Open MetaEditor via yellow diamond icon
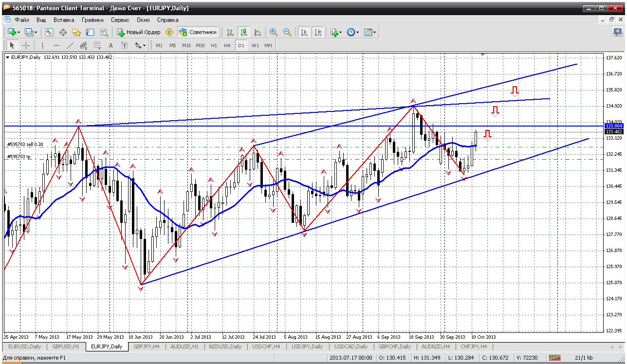Viewport: 627px width, 364px height. point(169,32)
